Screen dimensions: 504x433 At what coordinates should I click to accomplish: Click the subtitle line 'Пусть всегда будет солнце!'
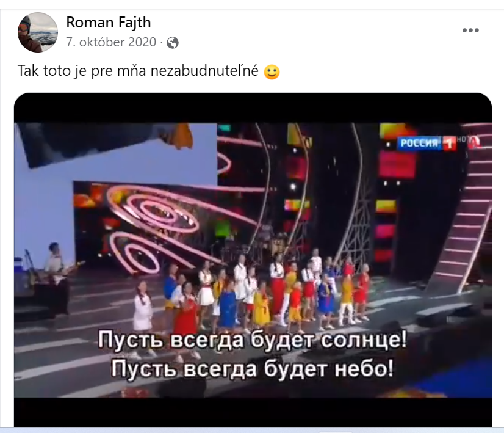point(253,340)
